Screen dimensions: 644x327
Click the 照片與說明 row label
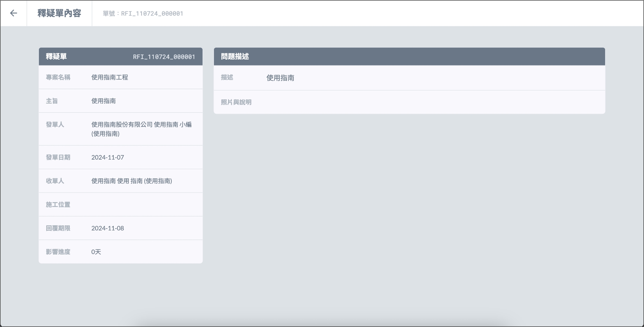tap(236, 102)
